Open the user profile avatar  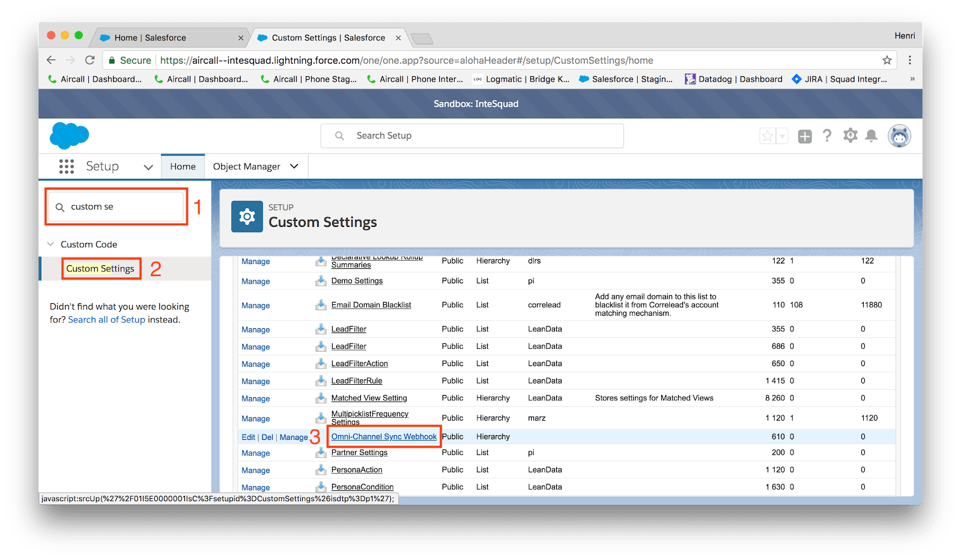(x=899, y=136)
